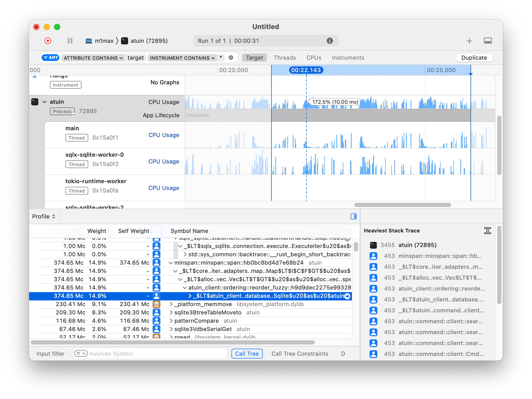Image resolution: width=532 pixels, height=399 pixels.
Task: Click the track list vertical scrollbar
Action: (x=499, y=145)
